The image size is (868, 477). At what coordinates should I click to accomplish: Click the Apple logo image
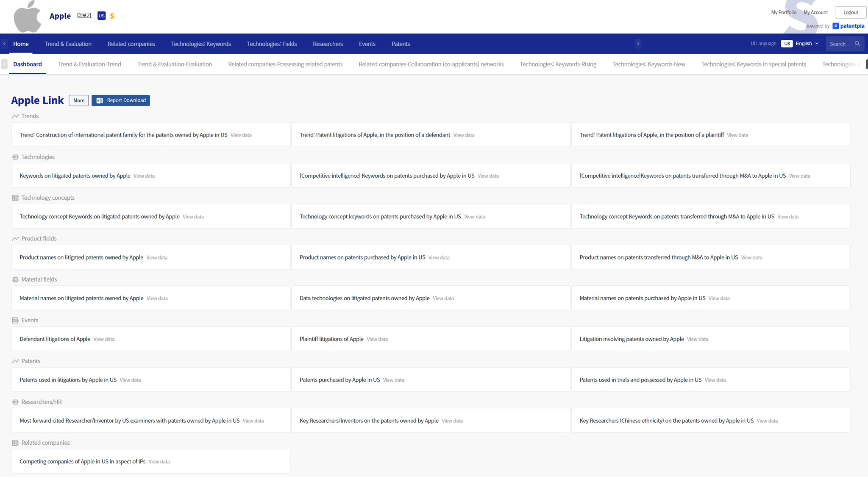coord(28,17)
